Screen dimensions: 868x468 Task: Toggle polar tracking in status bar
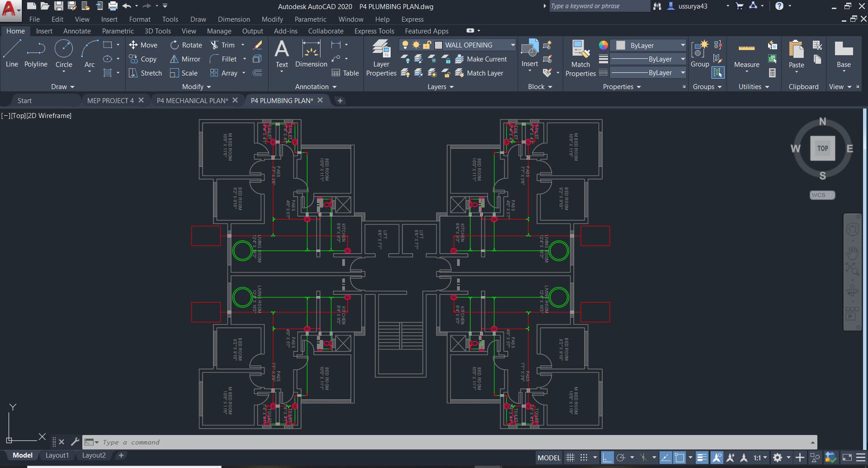pyautogui.click(x=621, y=458)
